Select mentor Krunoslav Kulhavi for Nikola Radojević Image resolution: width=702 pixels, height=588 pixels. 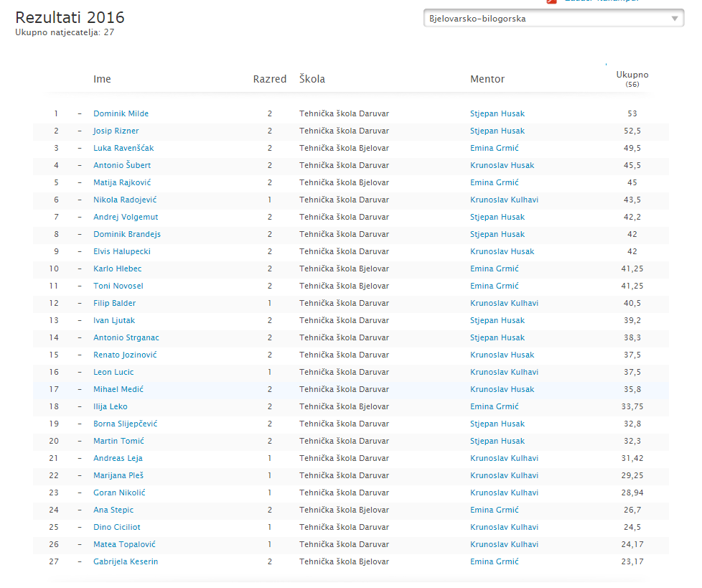(x=504, y=200)
